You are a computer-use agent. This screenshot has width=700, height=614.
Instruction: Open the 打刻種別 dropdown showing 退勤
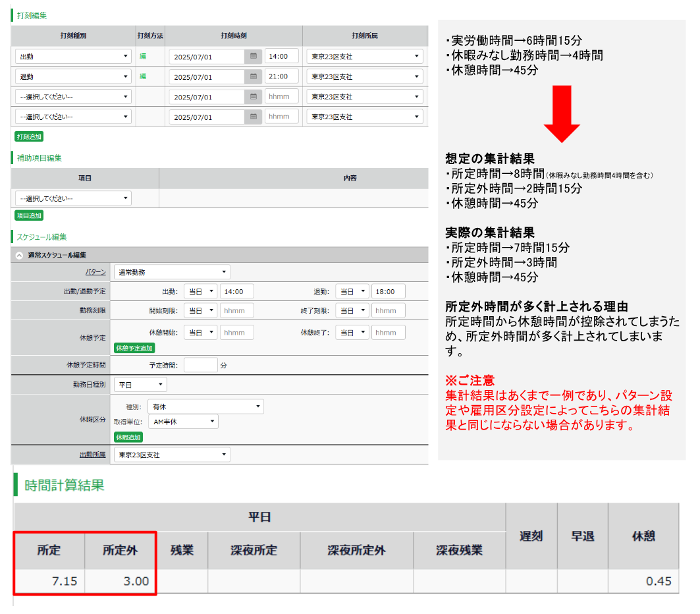click(x=73, y=77)
